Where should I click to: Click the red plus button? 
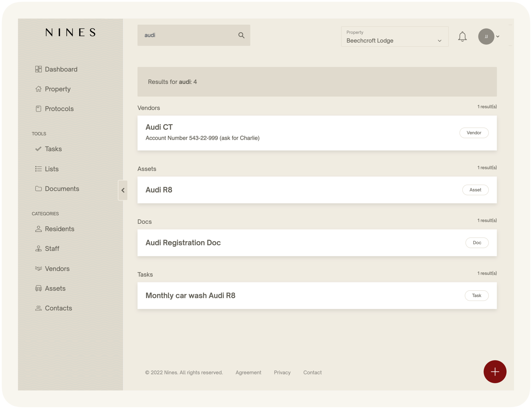(495, 372)
